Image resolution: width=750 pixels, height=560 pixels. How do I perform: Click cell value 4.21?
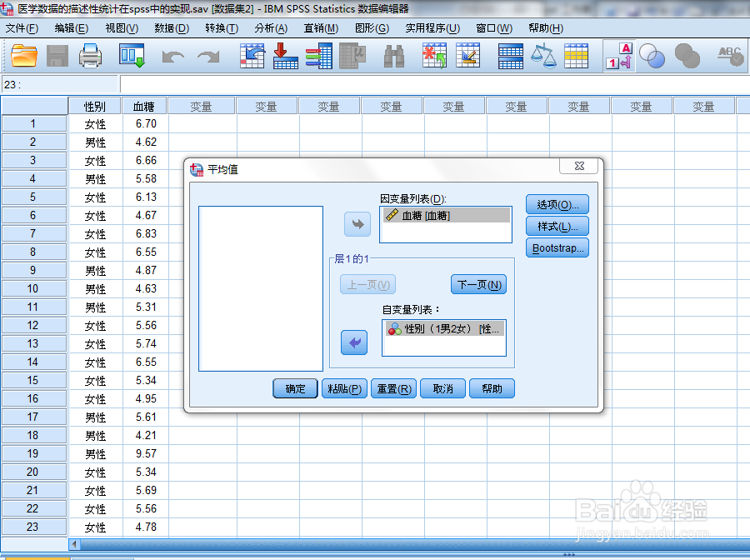[145, 435]
